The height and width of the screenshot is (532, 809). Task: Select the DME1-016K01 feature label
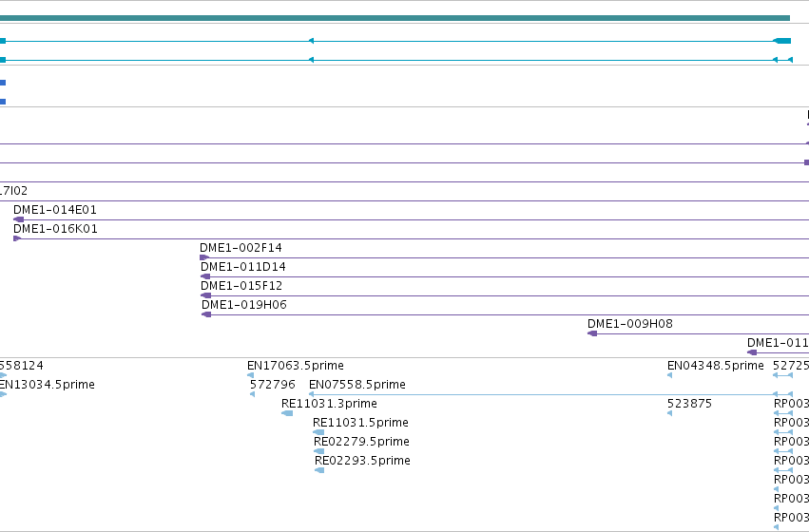coord(55,229)
